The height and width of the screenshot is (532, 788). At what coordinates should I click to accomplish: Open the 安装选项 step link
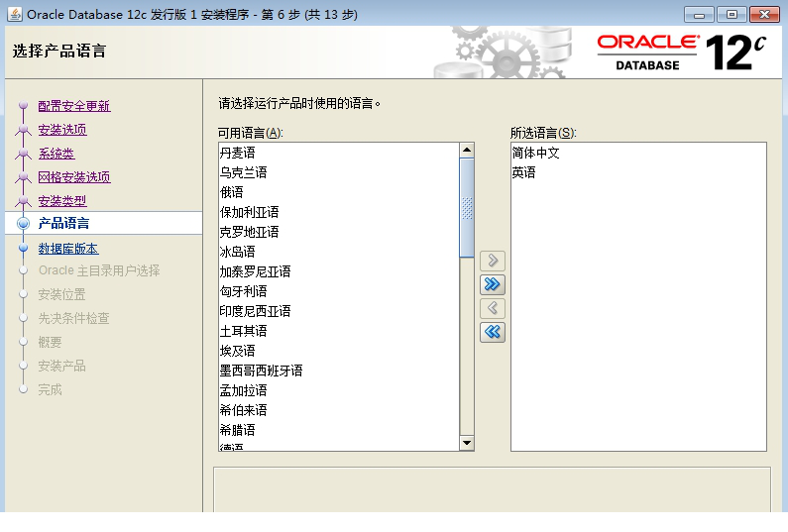[62, 130]
